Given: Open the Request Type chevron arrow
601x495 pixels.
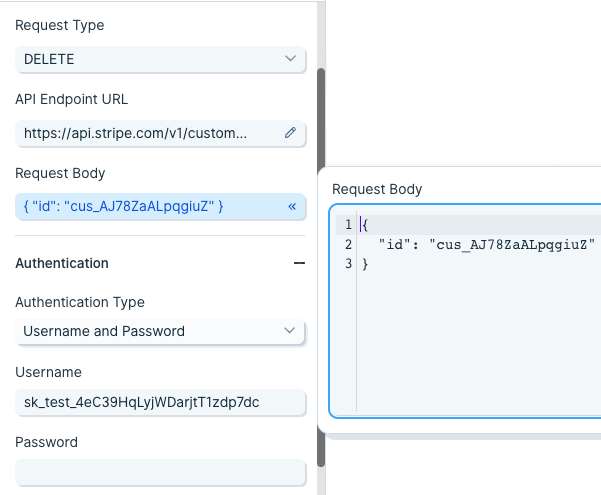Looking at the screenshot, I should point(291,58).
